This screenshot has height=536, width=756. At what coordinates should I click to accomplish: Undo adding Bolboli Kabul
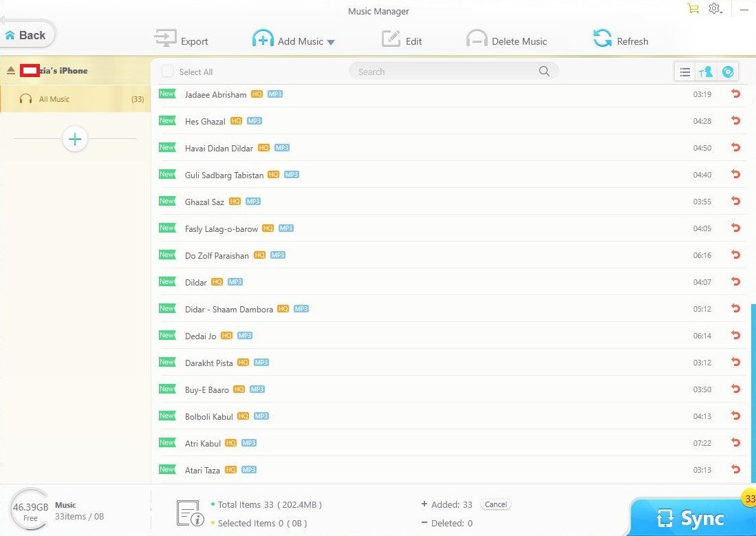(735, 416)
